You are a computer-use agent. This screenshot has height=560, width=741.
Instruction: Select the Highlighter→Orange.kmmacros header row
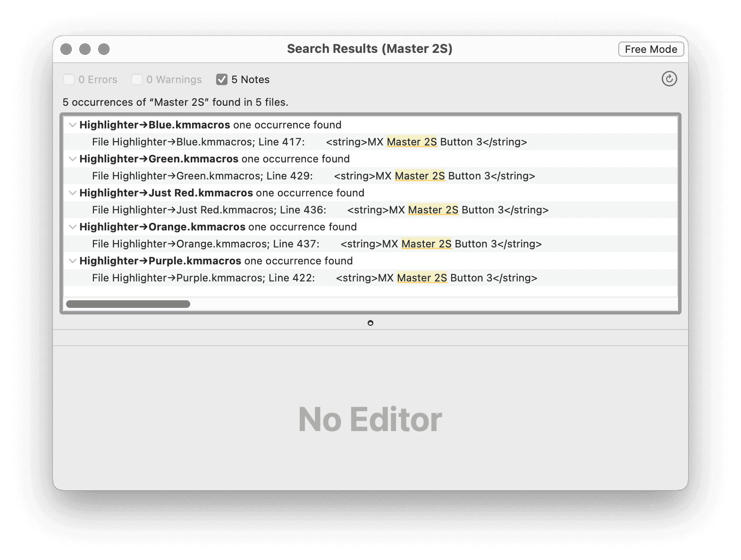click(370, 227)
